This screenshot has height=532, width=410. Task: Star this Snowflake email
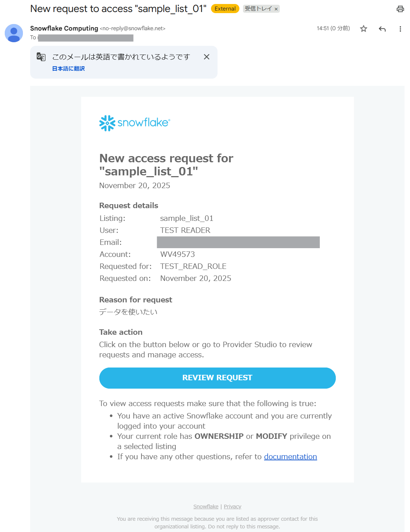(363, 29)
